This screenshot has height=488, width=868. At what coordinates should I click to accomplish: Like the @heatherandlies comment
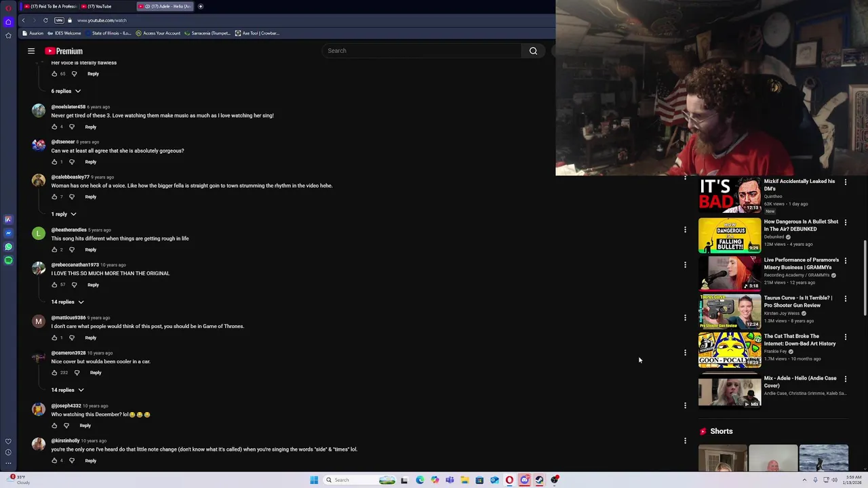point(54,250)
